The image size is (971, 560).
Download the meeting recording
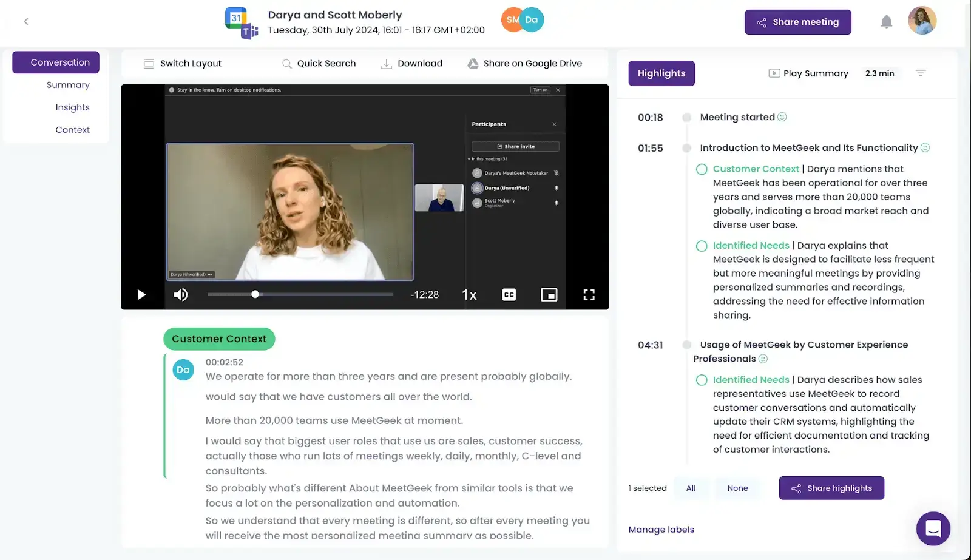[x=411, y=64]
